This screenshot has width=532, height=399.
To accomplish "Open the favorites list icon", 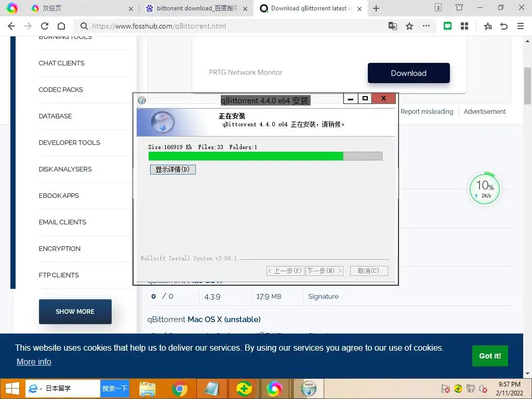I will pos(487,26).
